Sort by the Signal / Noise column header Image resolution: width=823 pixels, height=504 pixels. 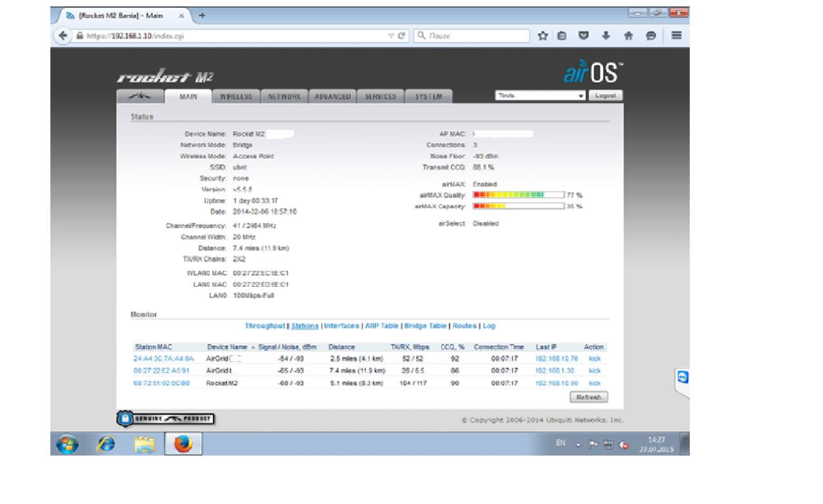(287, 347)
